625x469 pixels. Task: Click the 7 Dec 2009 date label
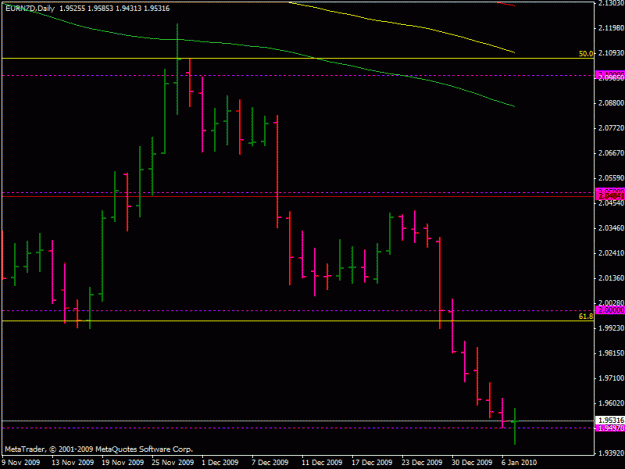(270, 462)
